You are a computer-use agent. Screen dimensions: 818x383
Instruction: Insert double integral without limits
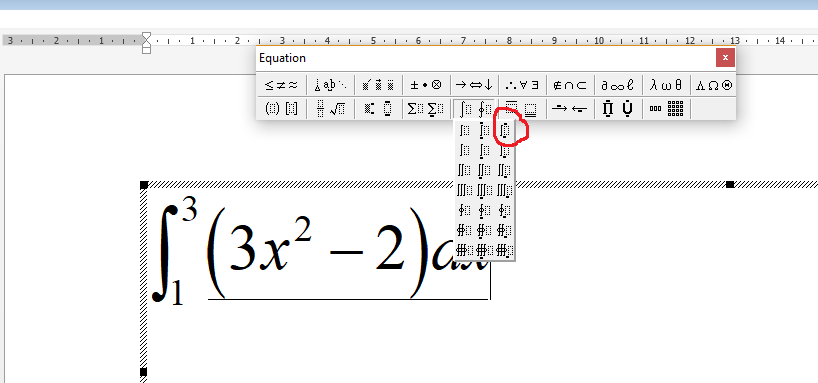tap(464, 171)
